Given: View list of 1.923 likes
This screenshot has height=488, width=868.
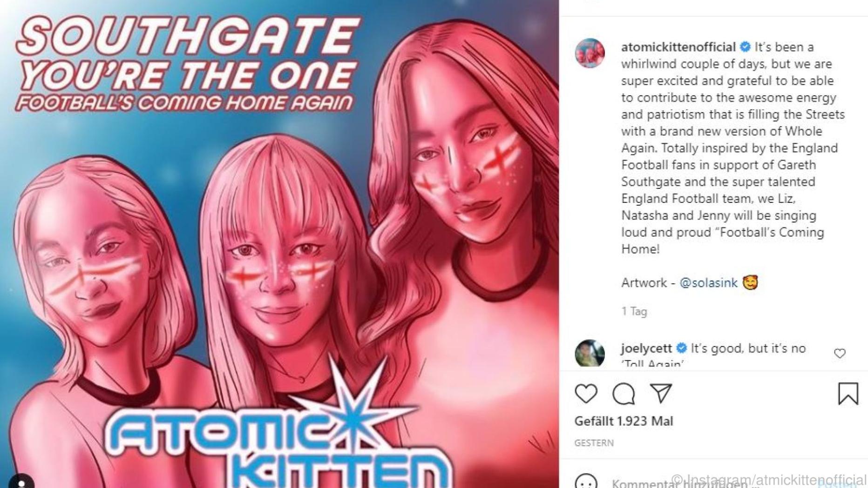Looking at the screenshot, I should click(624, 421).
